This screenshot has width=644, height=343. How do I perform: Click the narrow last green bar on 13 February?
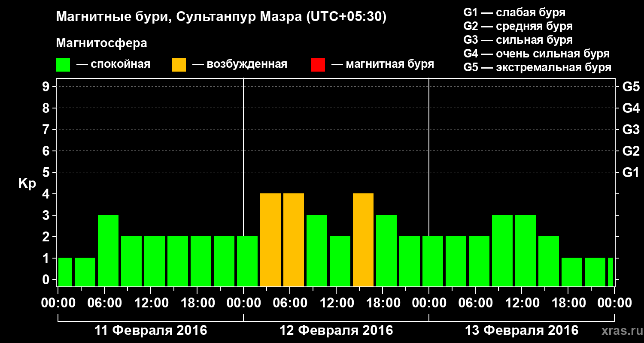coord(611,272)
